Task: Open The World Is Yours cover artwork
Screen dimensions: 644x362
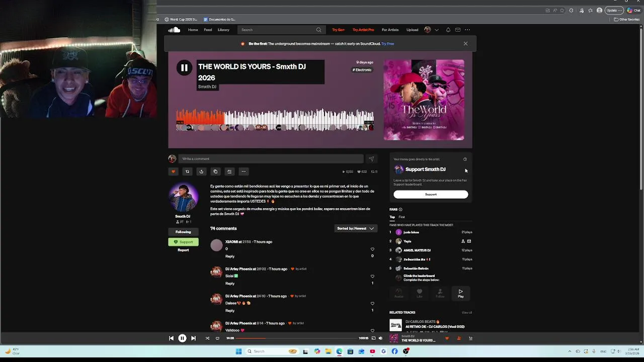Action: pyautogui.click(x=424, y=100)
